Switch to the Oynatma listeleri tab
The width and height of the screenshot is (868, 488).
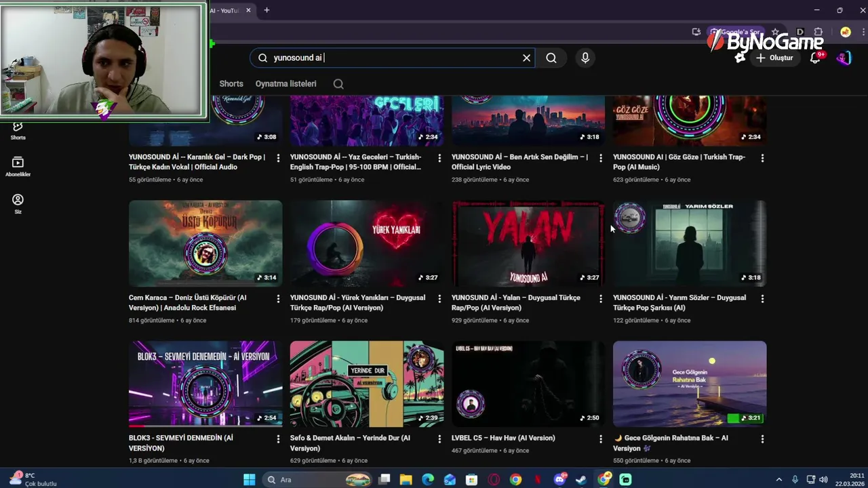coord(285,83)
